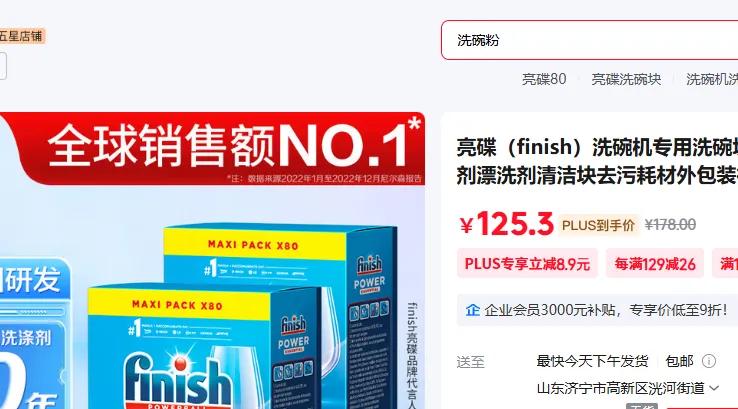Click the PLUS到手价 price badge
This screenshot has width=738, height=409.
pos(598,225)
